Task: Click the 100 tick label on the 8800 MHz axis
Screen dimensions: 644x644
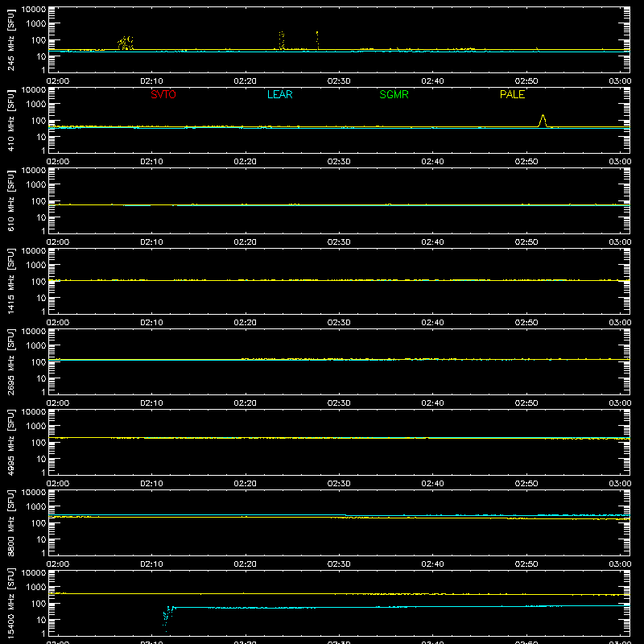Action: click(x=39, y=522)
